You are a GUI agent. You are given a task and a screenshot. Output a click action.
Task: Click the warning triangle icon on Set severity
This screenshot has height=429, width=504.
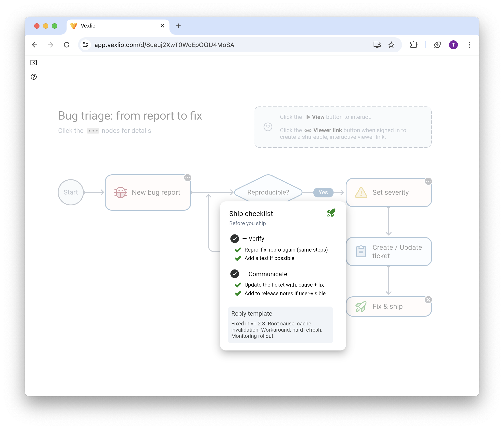361,193
